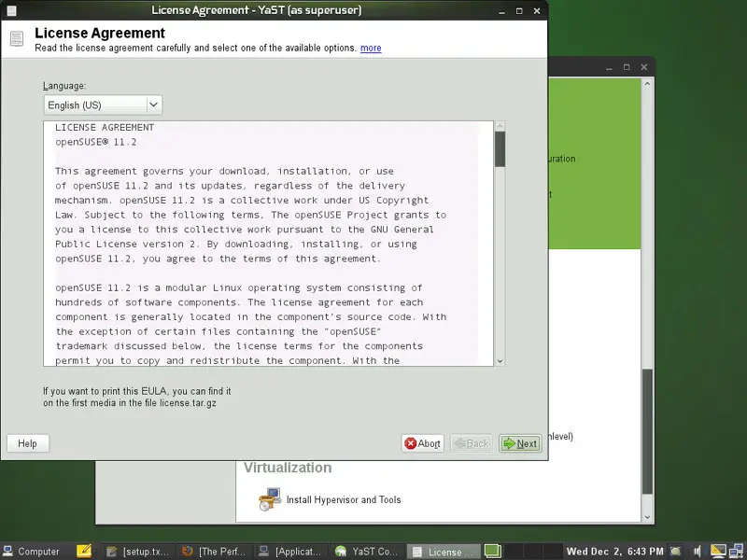Screen dimensions: 747x560
Task: Select Install Hypervisor and Tools in YaST
Action: pos(344,500)
